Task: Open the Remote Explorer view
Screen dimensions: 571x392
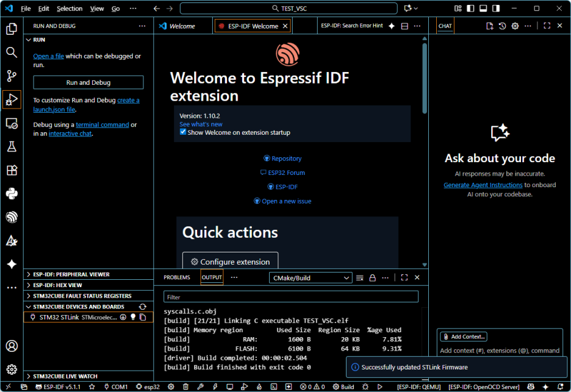Action: (x=12, y=123)
